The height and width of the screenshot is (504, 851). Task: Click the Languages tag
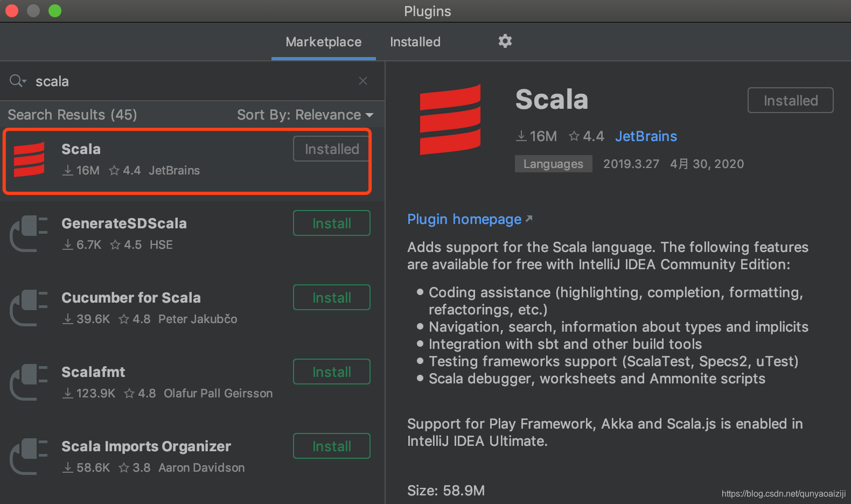coord(553,164)
